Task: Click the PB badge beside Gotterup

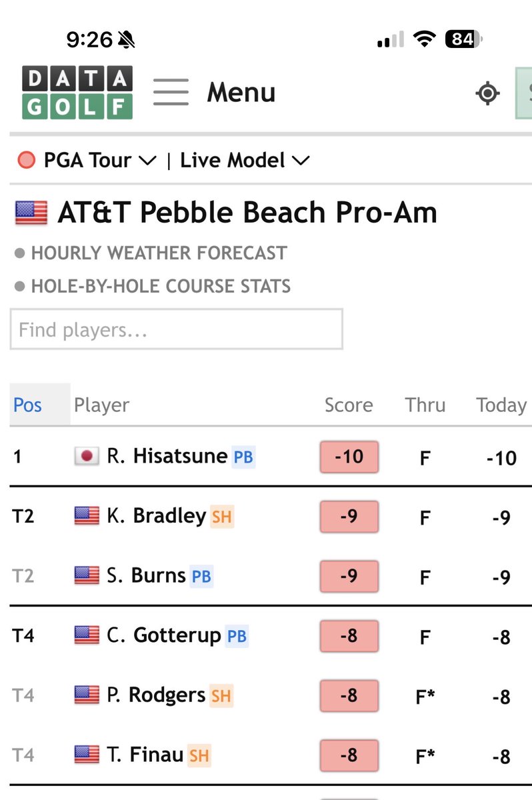Action: point(237,636)
